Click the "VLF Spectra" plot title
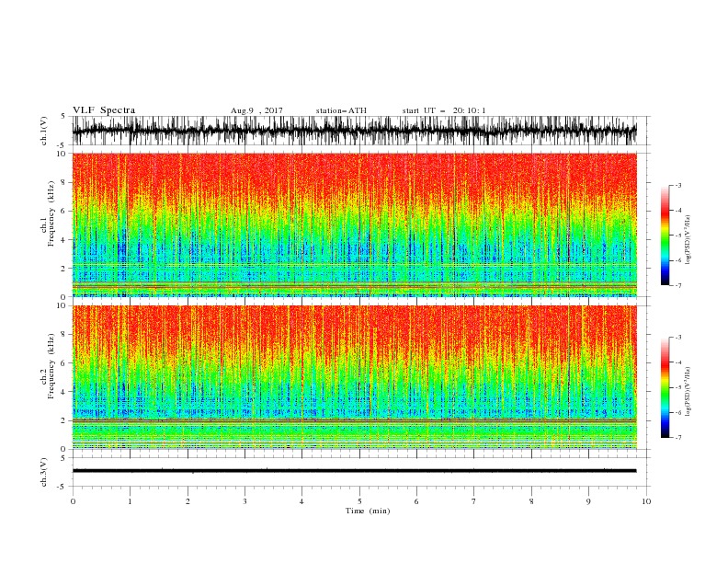This screenshot has height=563, width=728. [x=104, y=110]
